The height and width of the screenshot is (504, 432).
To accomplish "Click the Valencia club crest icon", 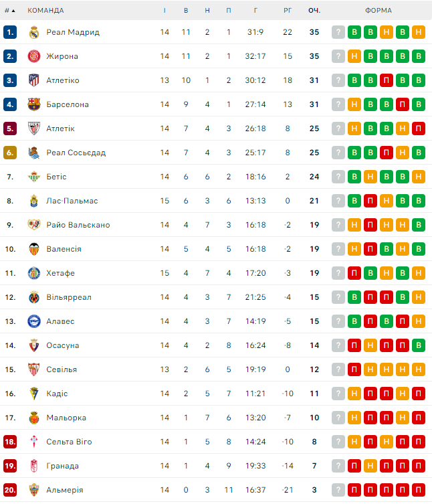I will click(x=34, y=249).
